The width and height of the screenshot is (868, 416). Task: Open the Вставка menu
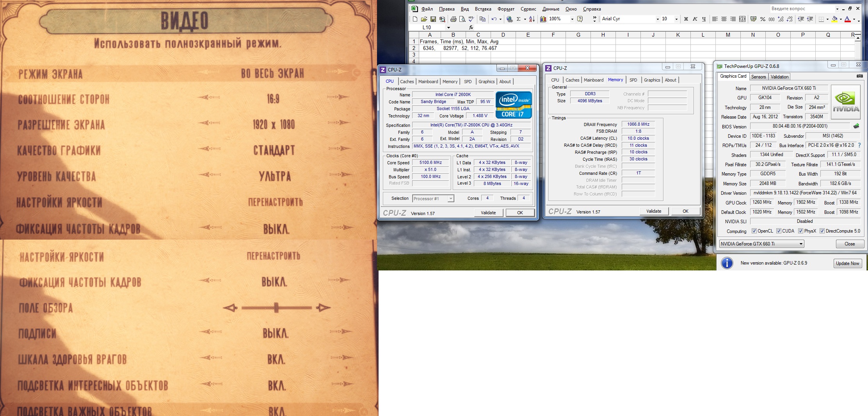tap(483, 9)
